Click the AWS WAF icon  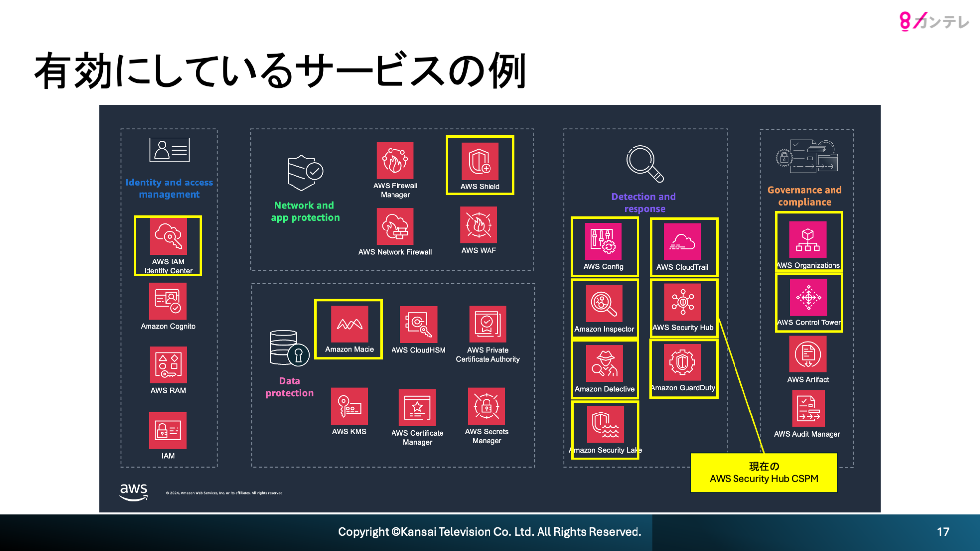point(478,225)
